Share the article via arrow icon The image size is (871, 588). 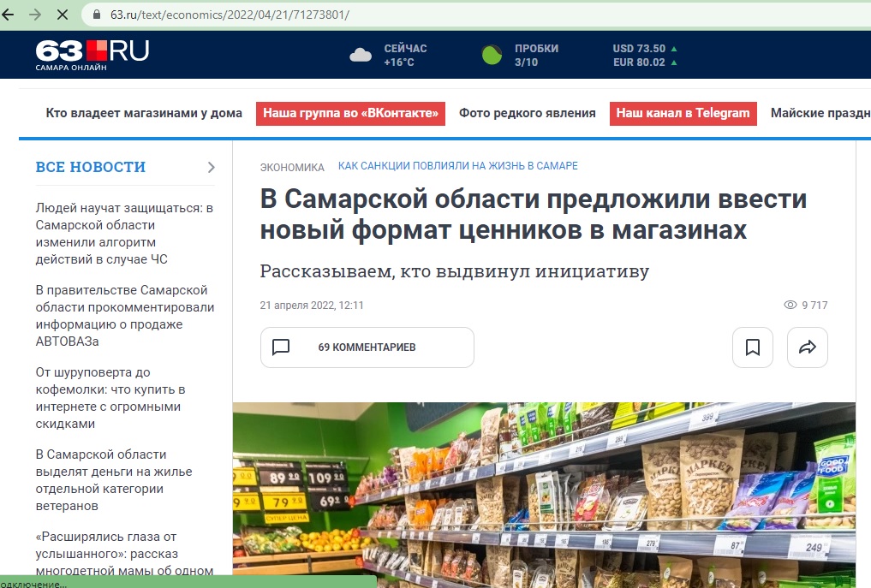coord(807,347)
